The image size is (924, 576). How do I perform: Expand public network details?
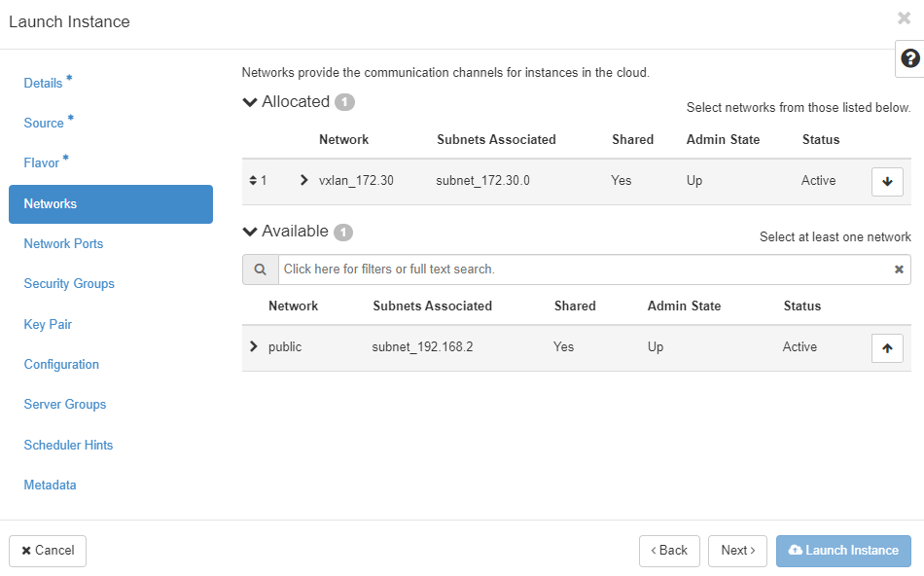click(x=254, y=347)
